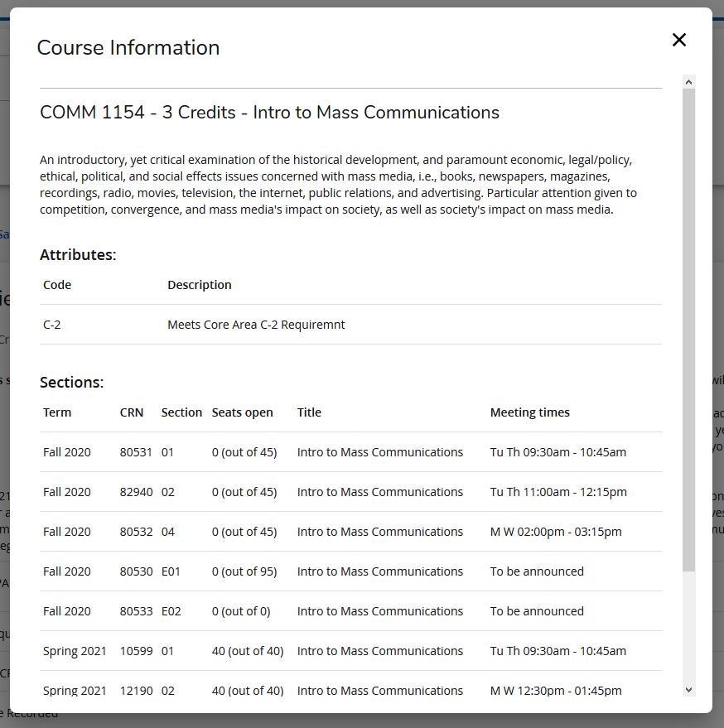Click the Meeting times column header
Image resolution: width=724 pixels, height=728 pixels.
(529, 412)
